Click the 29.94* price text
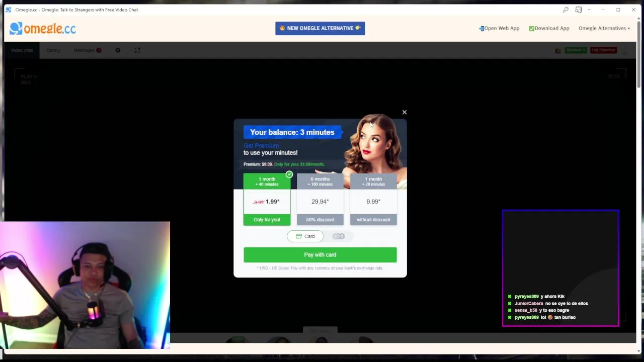644x362 pixels. (x=320, y=202)
